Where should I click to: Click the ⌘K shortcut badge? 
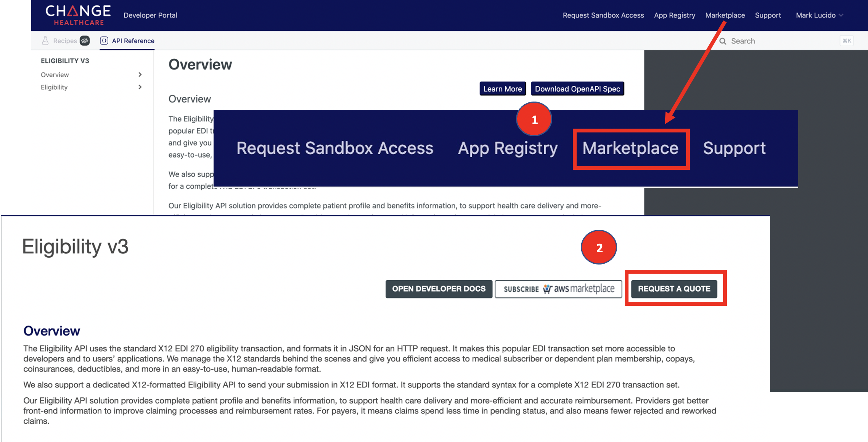coord(847,41)
